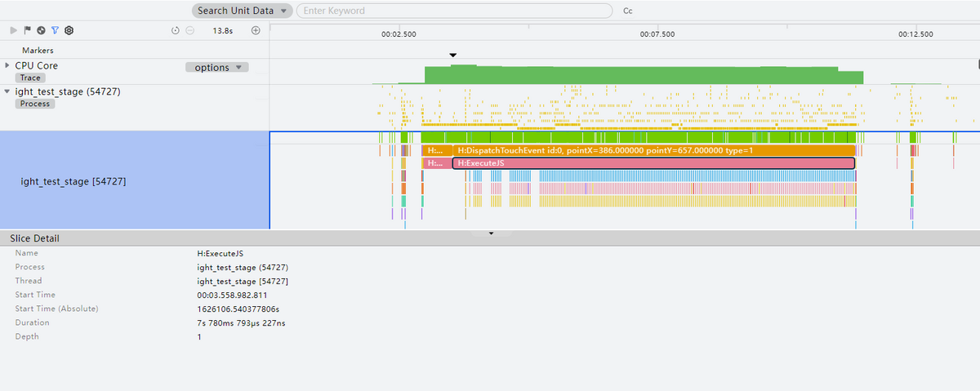Open the CPU Core options dropdown

coord(217,67)
